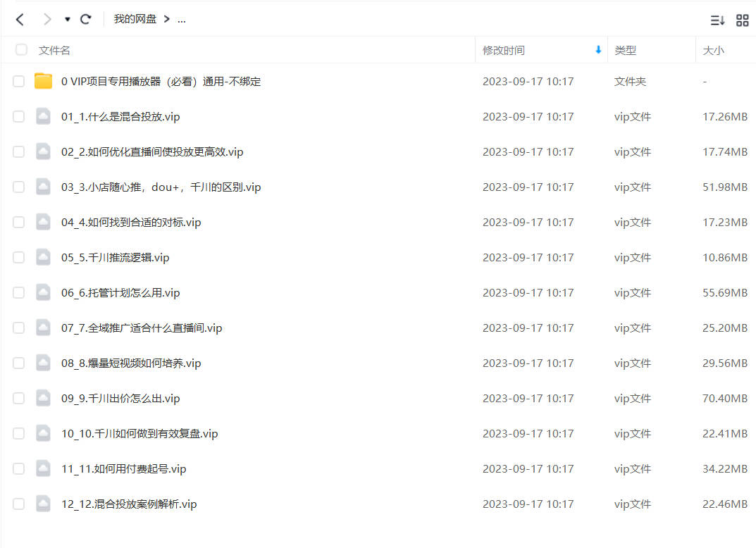Select the file name 10_10.千川如何做到有效复盘.vip
756x548 pixels.
[140, 433]
